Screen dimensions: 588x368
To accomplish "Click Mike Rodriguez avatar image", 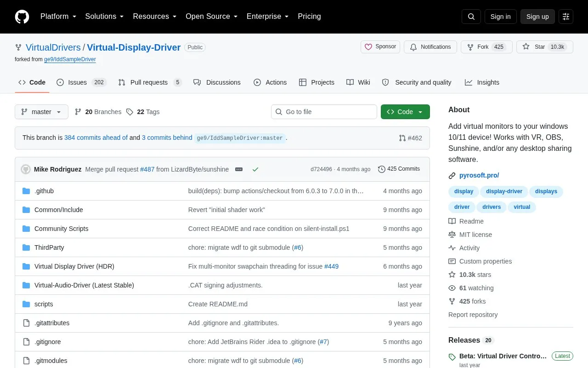I will coord(26,169).
